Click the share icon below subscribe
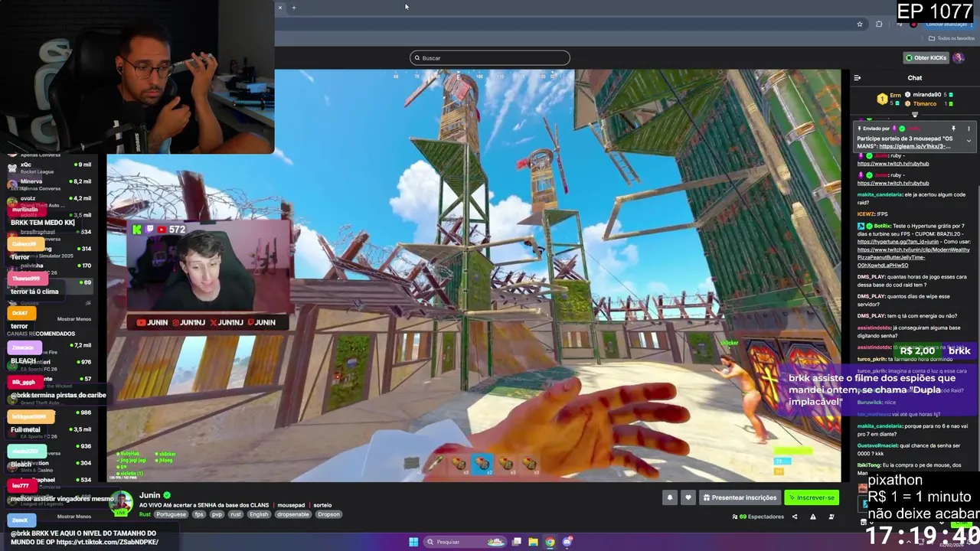Screen dimensions: 980x551 794,517
